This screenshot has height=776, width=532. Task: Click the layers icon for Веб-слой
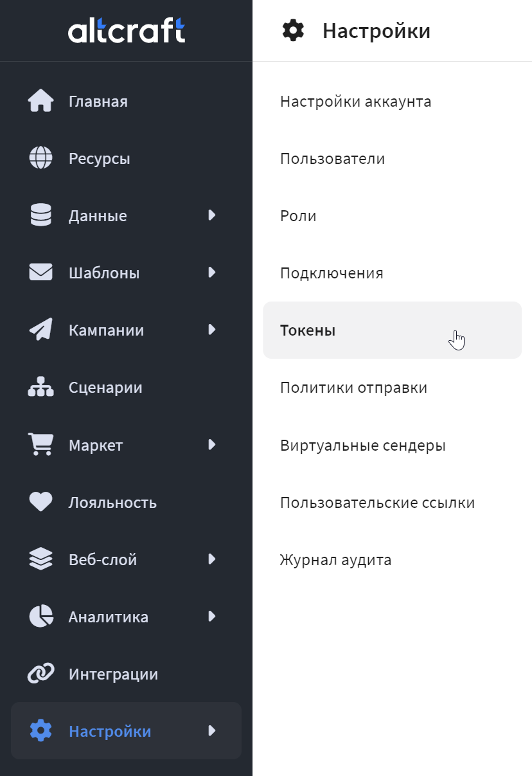pyautogui.click(x=40, y=559)
